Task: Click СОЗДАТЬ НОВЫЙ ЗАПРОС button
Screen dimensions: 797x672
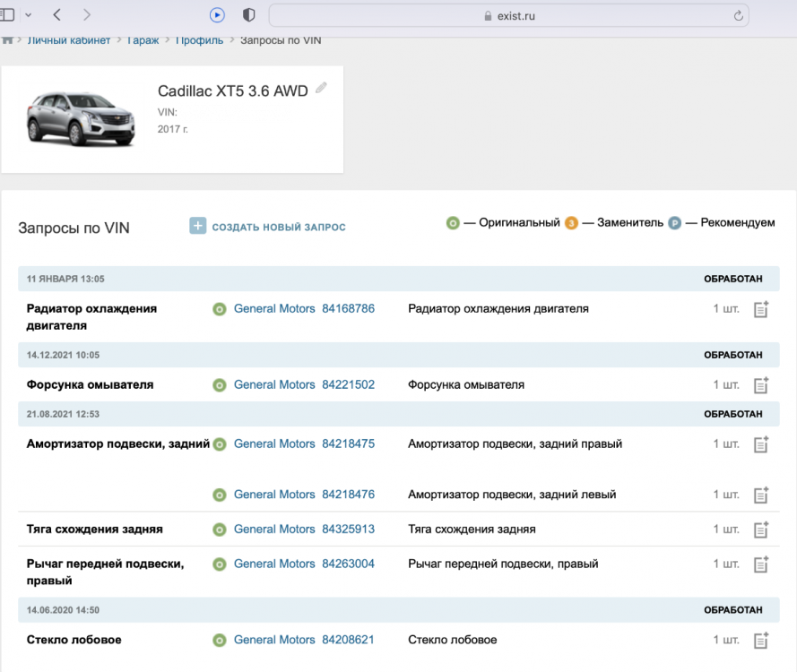Action: coord(278,228)
